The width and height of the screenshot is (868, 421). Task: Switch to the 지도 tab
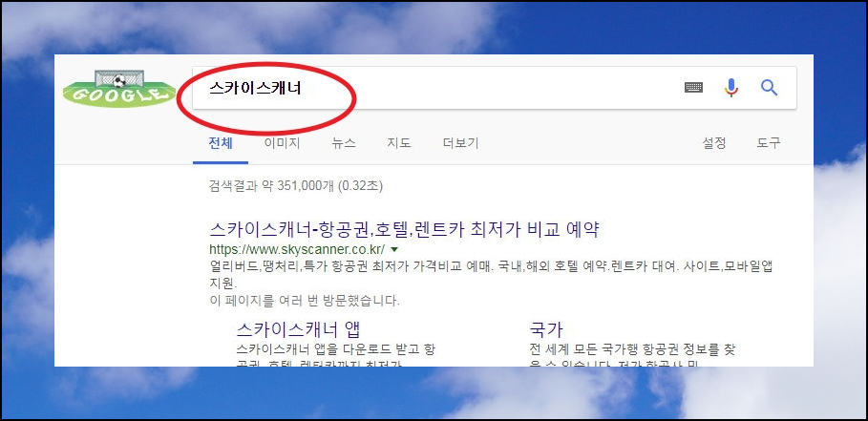click(399, 143)
